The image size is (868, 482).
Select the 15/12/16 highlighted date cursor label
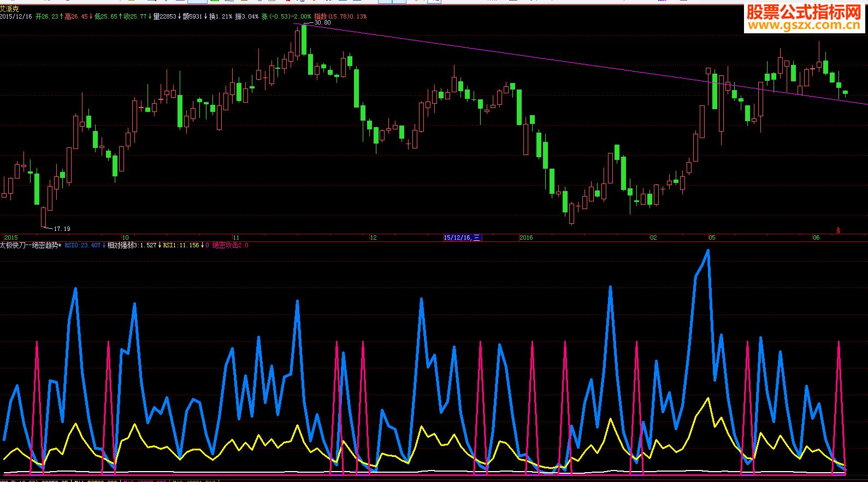[x=462, y=237]
